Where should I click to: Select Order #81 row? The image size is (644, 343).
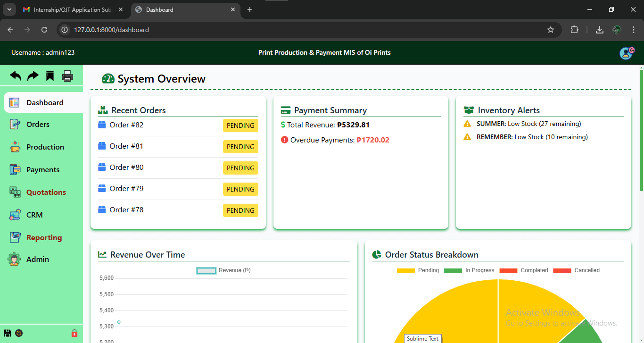click(x=178, y=147)
